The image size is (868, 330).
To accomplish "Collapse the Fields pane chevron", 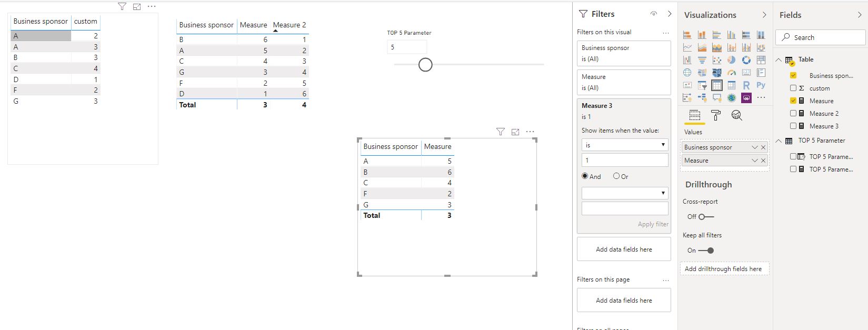I will [860, 15].
